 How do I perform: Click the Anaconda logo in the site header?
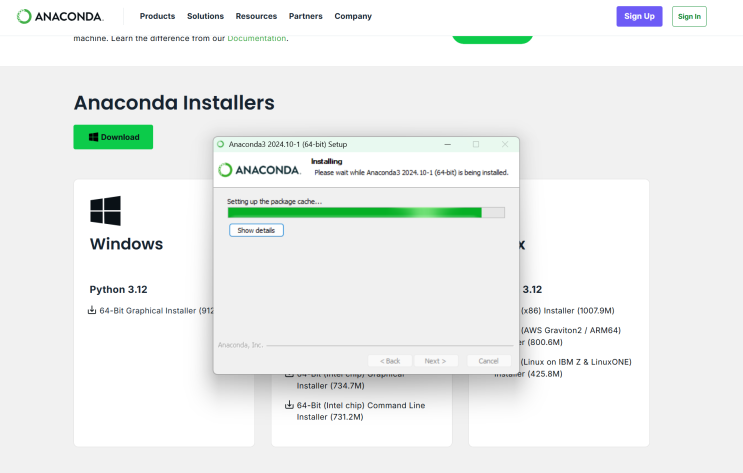tap(60, 16)
